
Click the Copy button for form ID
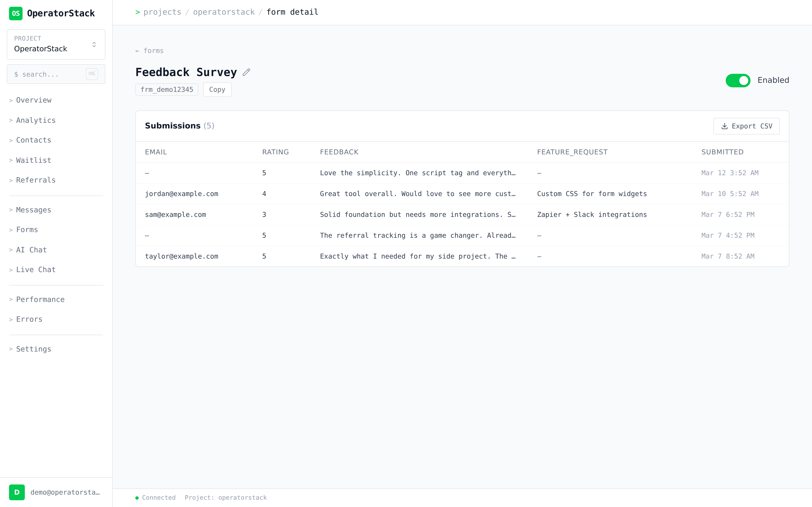217,90
